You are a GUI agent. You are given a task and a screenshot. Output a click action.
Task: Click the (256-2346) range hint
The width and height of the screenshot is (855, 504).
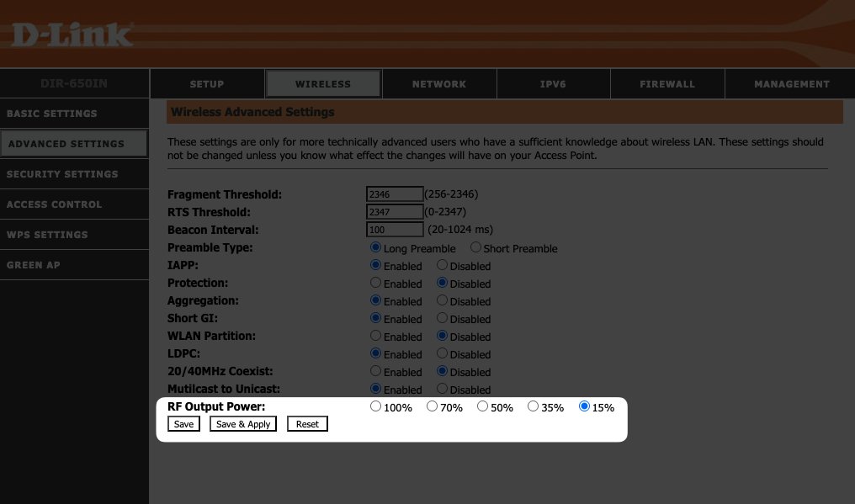coord(451,194)
